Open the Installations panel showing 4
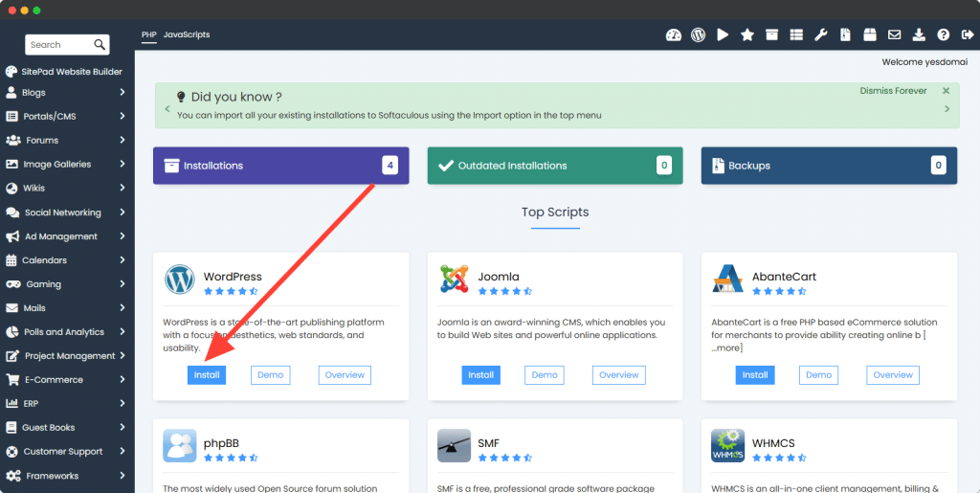Image resolution: width=980 pixels, height=493 pixels. 280,166
